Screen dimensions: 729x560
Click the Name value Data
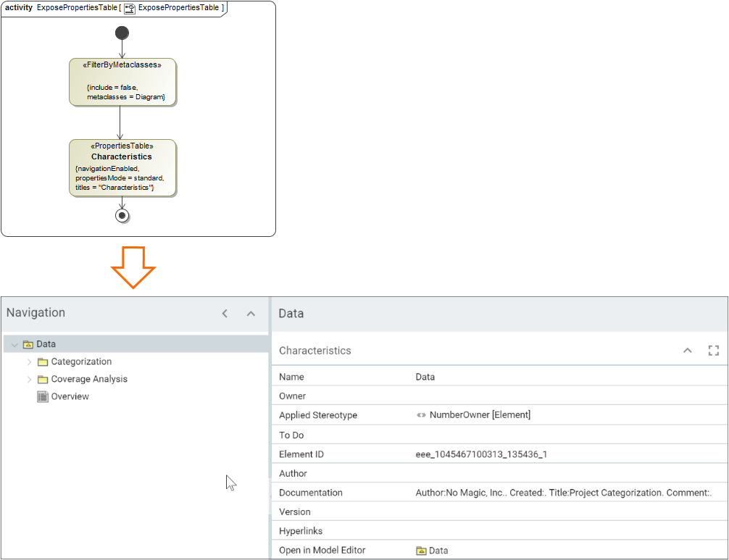tap(425, 377)
